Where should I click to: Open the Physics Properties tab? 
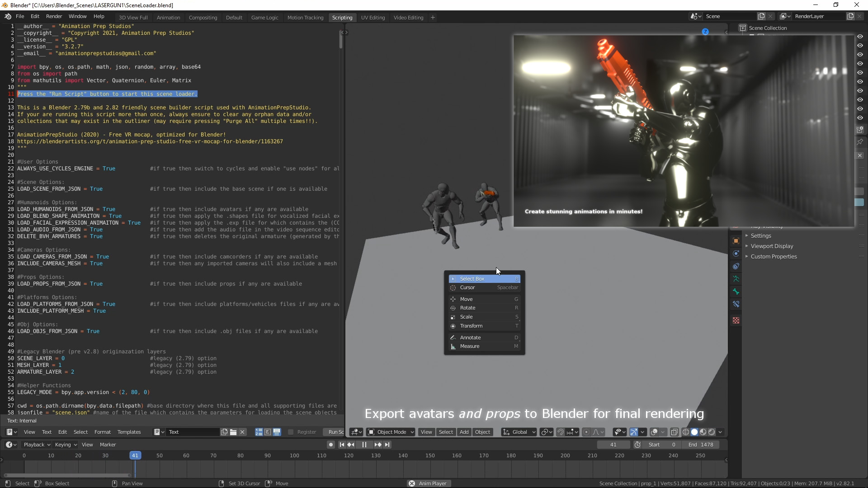[736, 253]
